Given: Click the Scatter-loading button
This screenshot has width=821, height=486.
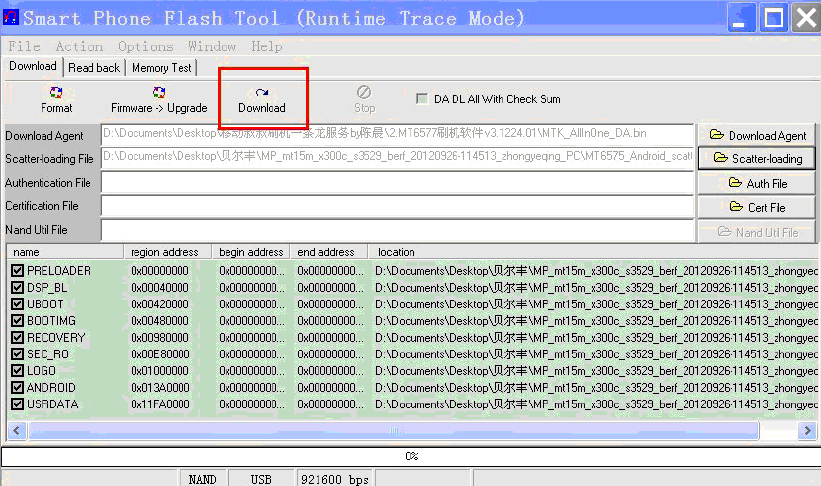Looking at the screenshot, I should (757, 158).
